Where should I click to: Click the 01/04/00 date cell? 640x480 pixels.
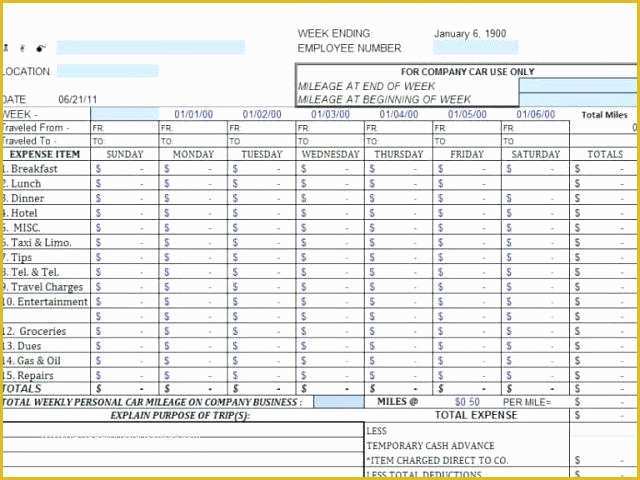click(399, 114)
